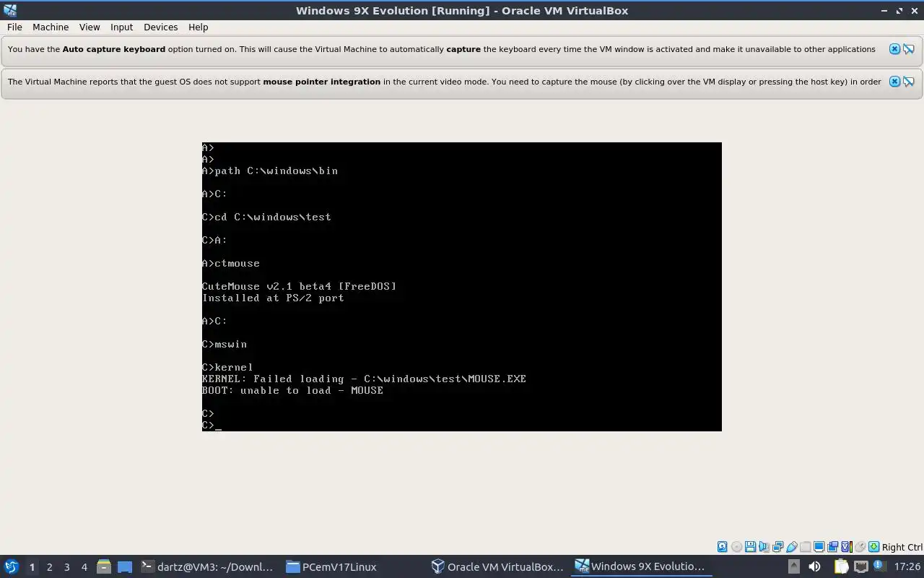Open the File menu
Viewport: 924px width, 578px height.
(x=14, y=27)
